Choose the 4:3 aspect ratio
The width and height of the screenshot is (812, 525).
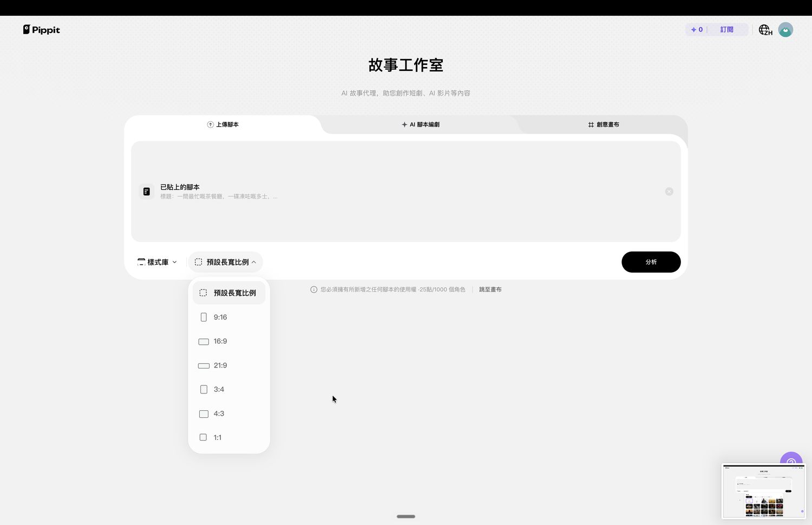tap(229, 414)
